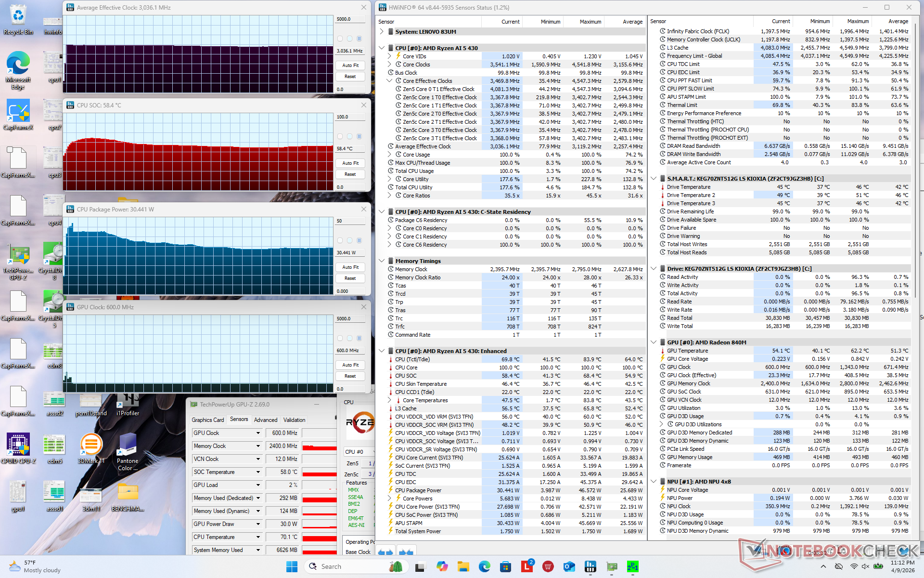Collapse the CPU [#0] AMD Ryzen AI 5 430 section
Viewport: 924px width, 578px height.
[382, 48]
